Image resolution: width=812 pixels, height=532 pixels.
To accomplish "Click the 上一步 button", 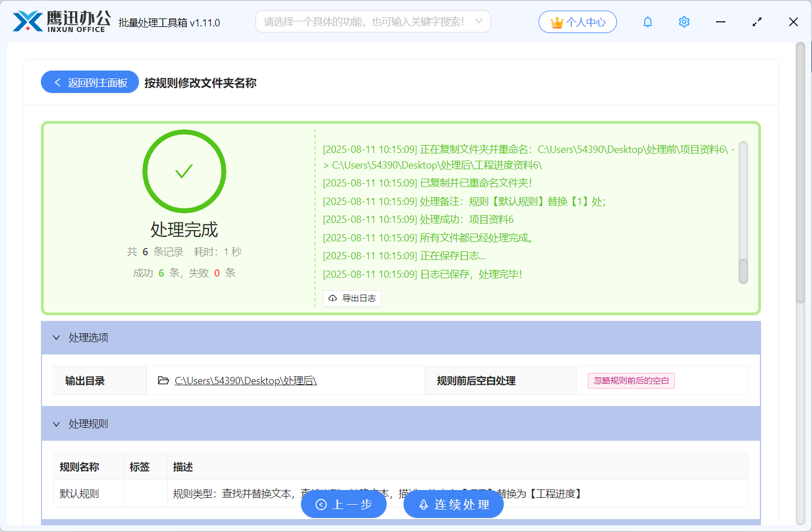I will point(344,505).
